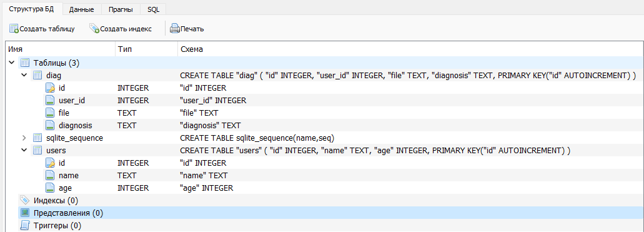Collapse the users table node
Image resolution: width=644 pixels, height=232 pixels.
(x=24, y=151)
